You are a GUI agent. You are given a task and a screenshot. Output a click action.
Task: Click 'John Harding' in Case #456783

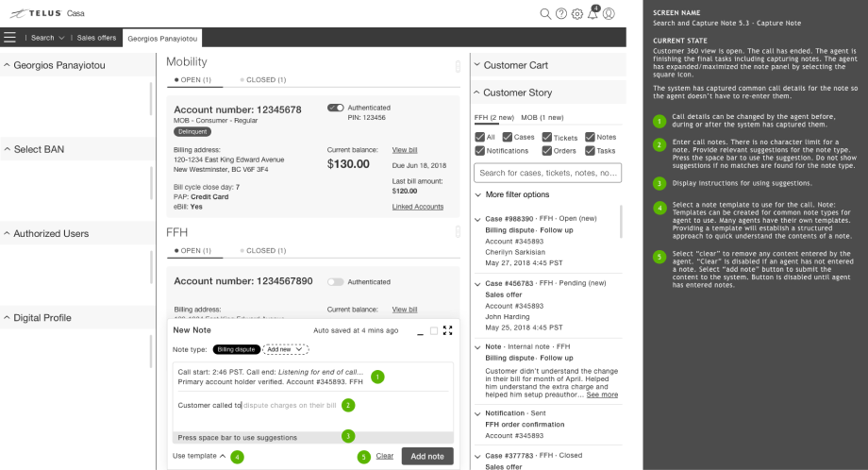[x=508, y=317]
